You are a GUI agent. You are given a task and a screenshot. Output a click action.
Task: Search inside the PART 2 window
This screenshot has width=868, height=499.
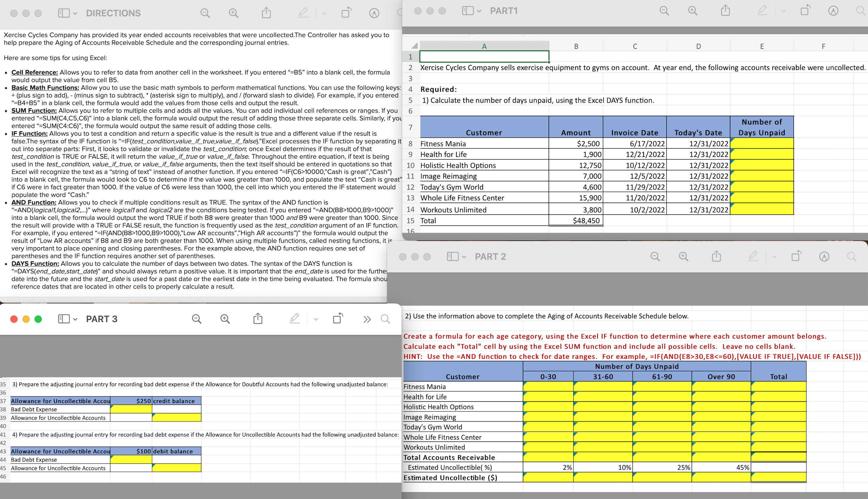click(852, 256)
